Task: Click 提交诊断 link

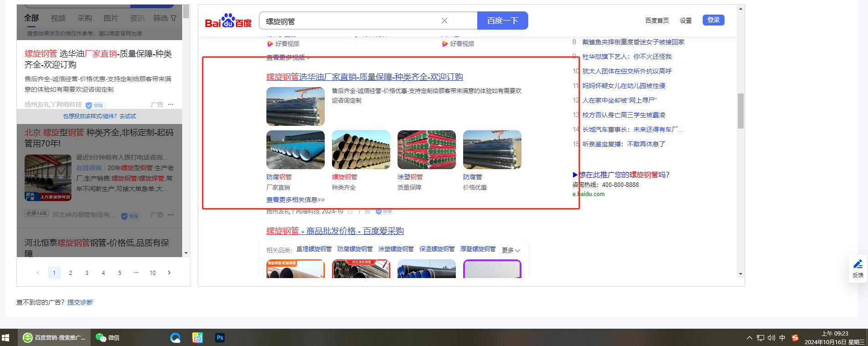Action: [x=80, y=302]
